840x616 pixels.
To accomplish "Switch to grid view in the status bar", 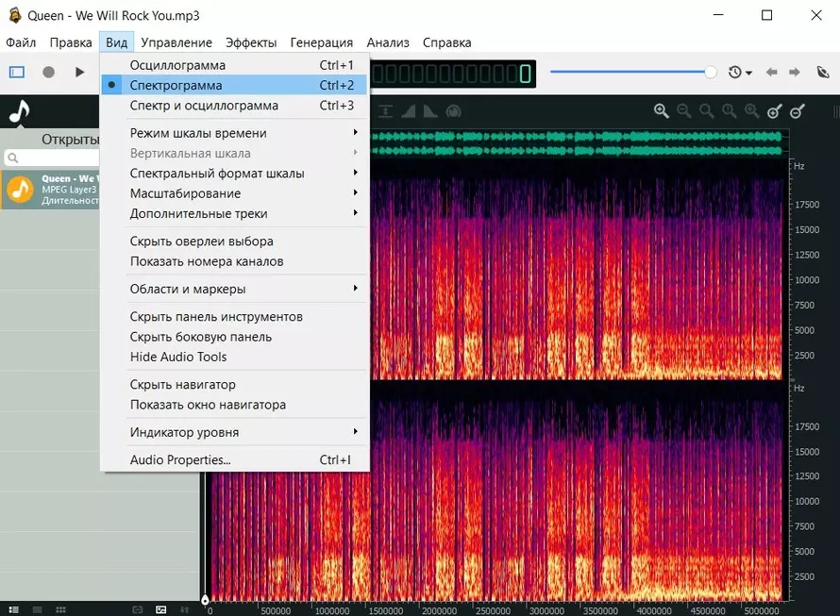I will click(x=59, y=608).
